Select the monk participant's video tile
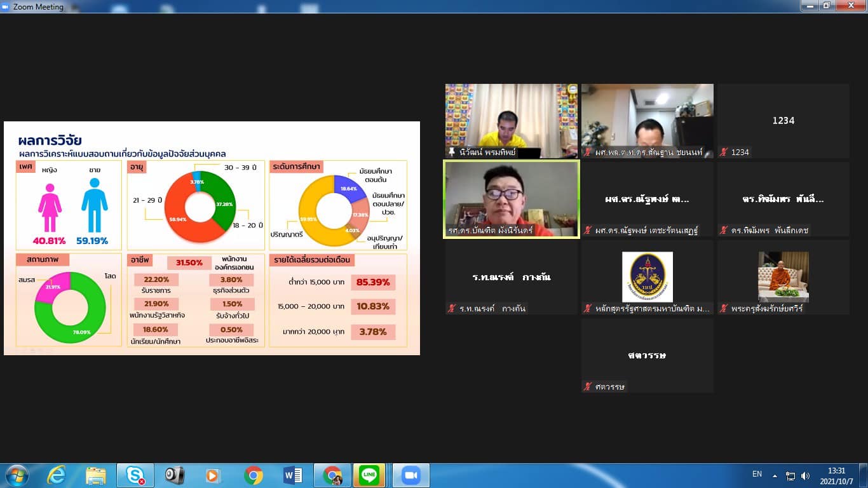The width and height of the screenshot is (868, 488). [783, 277]
